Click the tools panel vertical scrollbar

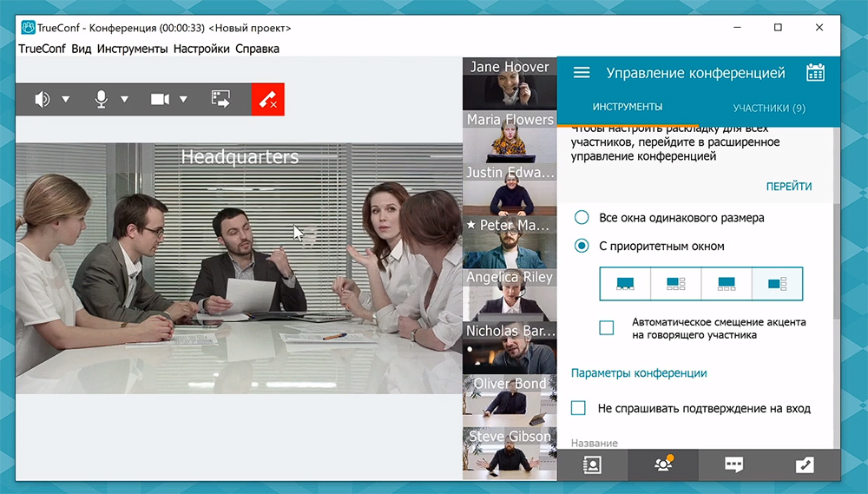(837, 260)
